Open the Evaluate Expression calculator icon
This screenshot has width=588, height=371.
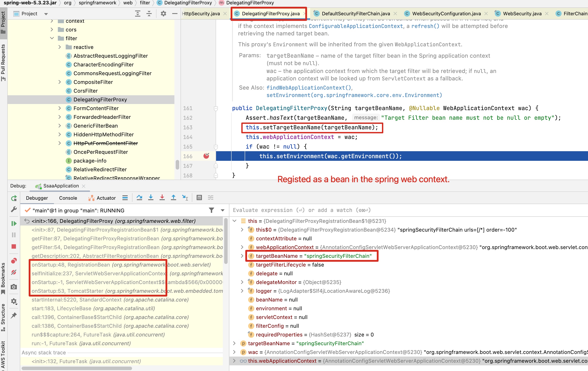[x=199, y=198]
